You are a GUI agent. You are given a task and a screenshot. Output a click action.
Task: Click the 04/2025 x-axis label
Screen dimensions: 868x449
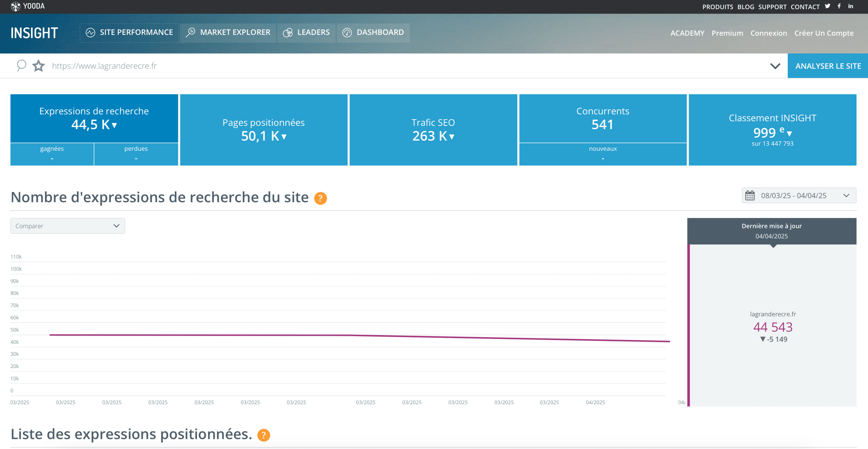[595, 402]
